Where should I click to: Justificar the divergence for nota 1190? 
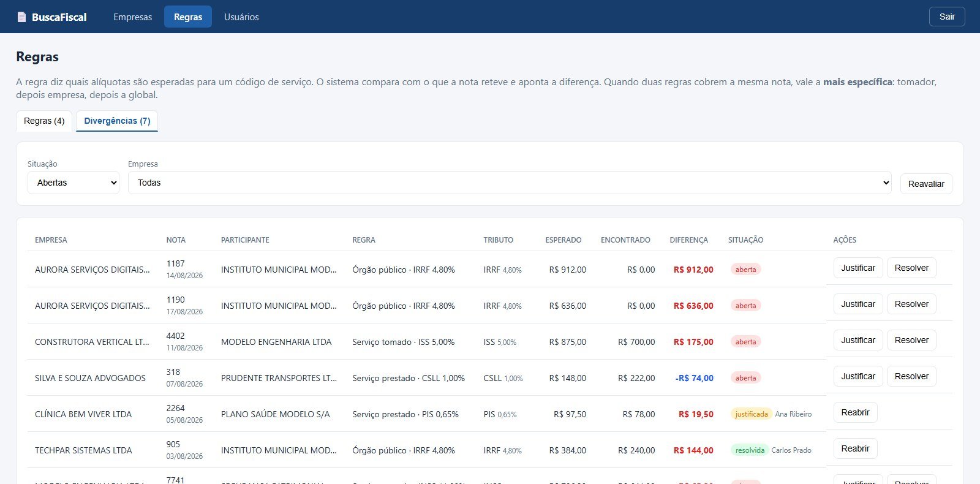[858, 304]
